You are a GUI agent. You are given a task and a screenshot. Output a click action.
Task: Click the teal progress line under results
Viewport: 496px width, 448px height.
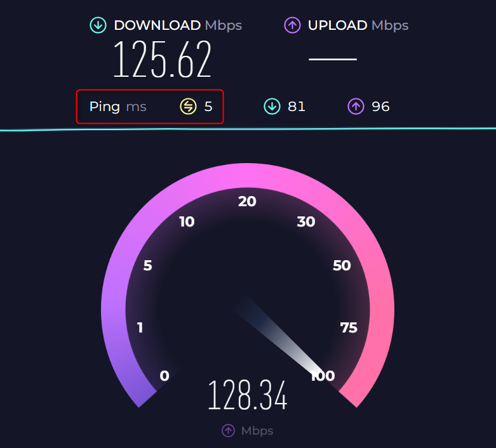248,129
